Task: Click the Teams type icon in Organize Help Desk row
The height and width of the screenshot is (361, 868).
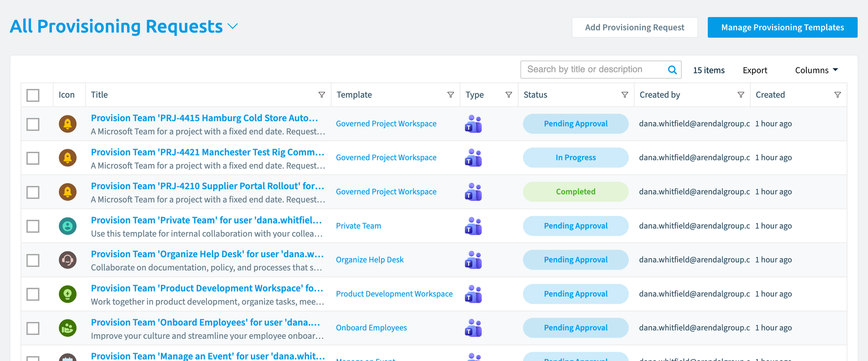Action: (x=473, y=260)
